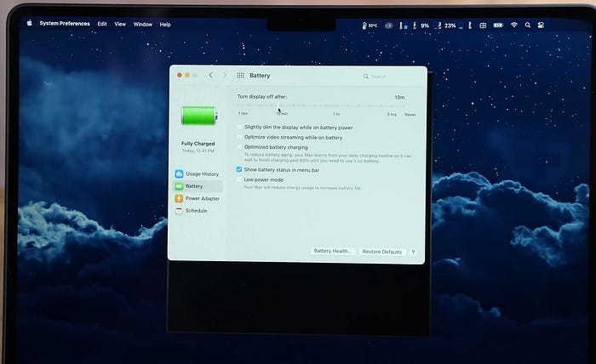The height and width of the screenshot is (364, 596).
Task: Click the large green battery image
Action: click(x=199, y=116)
